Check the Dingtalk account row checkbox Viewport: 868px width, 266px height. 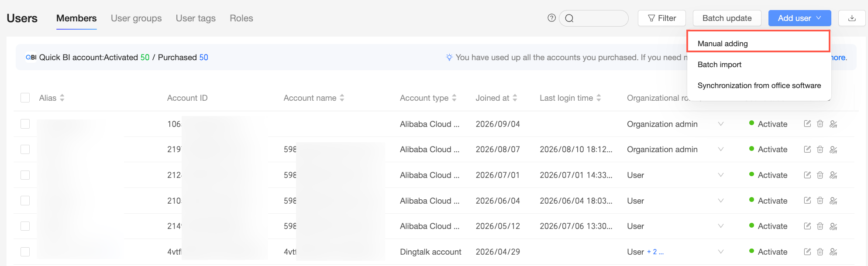[25, 252]
